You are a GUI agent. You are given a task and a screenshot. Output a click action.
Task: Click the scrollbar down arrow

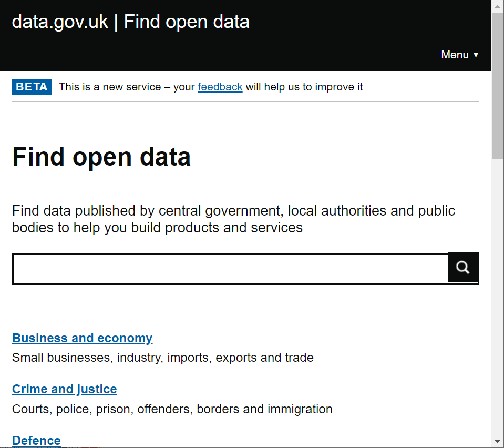pos(497,441)
